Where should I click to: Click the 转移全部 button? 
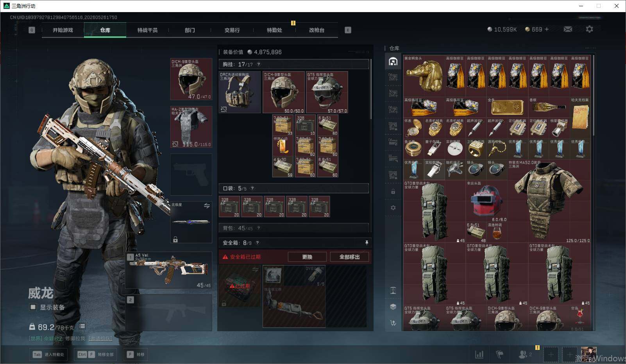tap(96, 355)
